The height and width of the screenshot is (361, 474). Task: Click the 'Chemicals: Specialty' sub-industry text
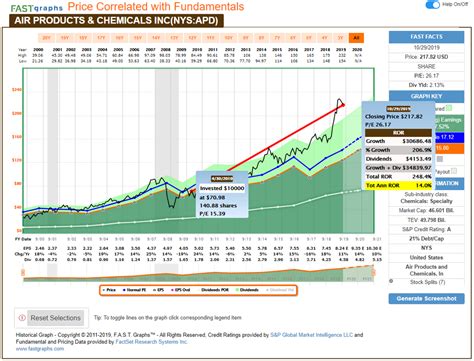coord(426,201)
